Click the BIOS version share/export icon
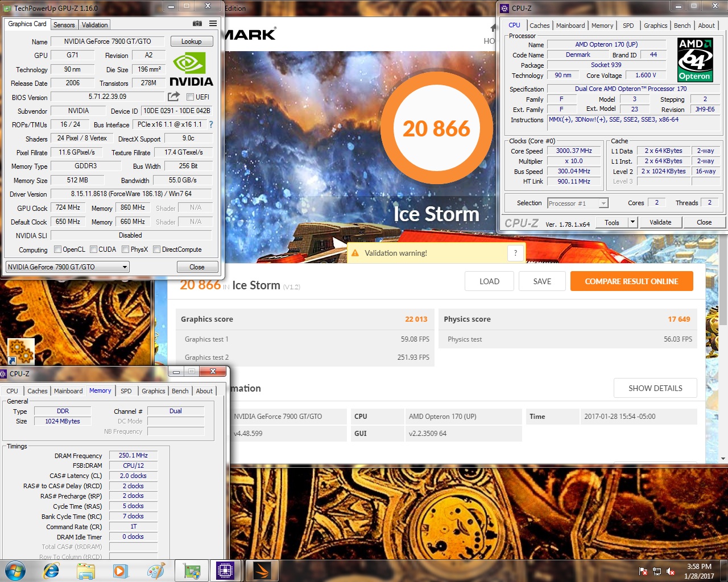The width and height of the screenshot is (728, 582). point(173,97)
